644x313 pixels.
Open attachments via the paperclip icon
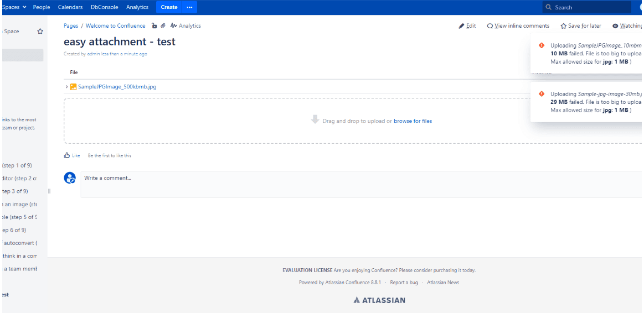(x=163, y=26)
